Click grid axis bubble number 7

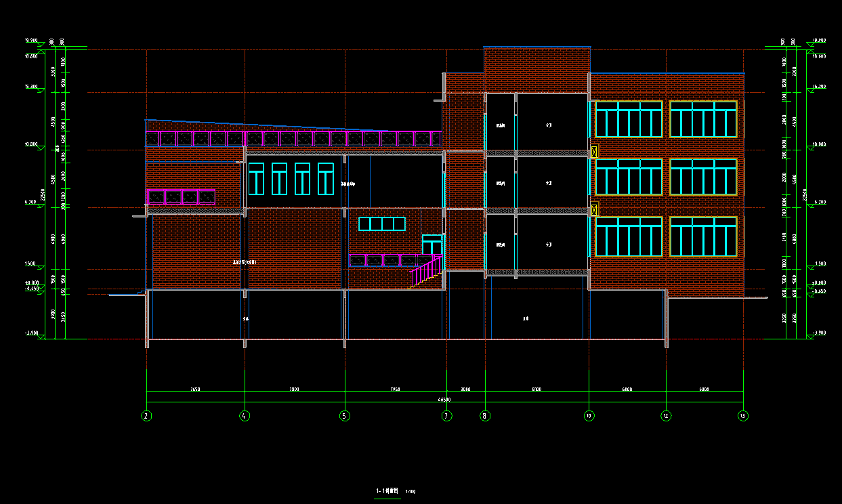446,416
